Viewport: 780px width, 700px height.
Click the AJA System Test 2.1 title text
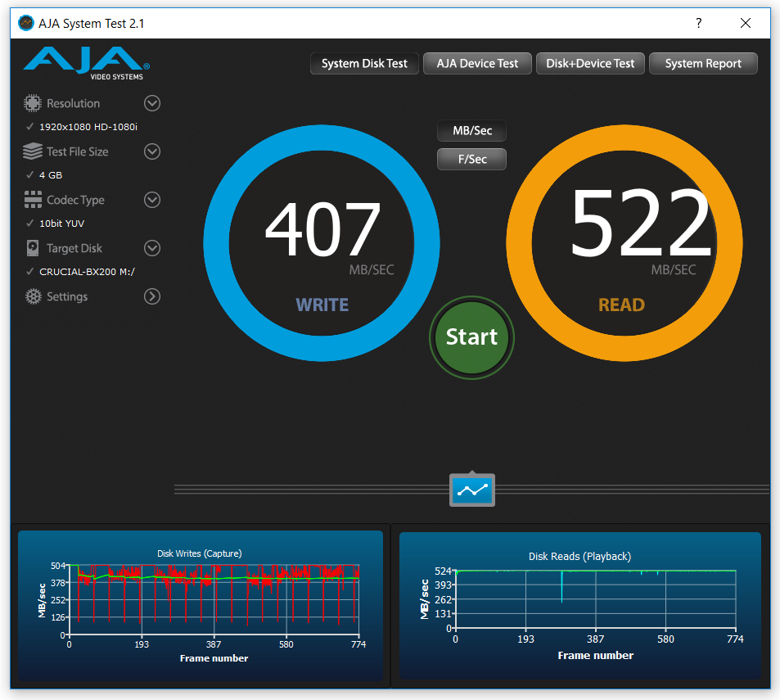91,24
